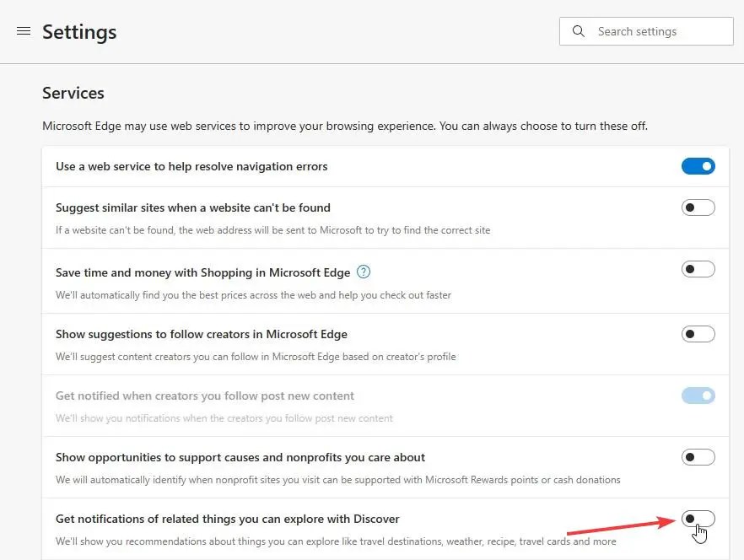
Task: Click the Services section heading
Action: tap(73, 93)
